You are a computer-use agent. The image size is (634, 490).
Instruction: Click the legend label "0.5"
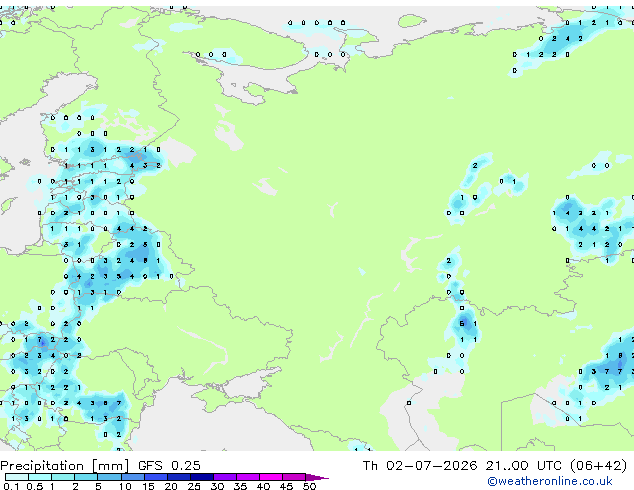[x=35, y=486]
